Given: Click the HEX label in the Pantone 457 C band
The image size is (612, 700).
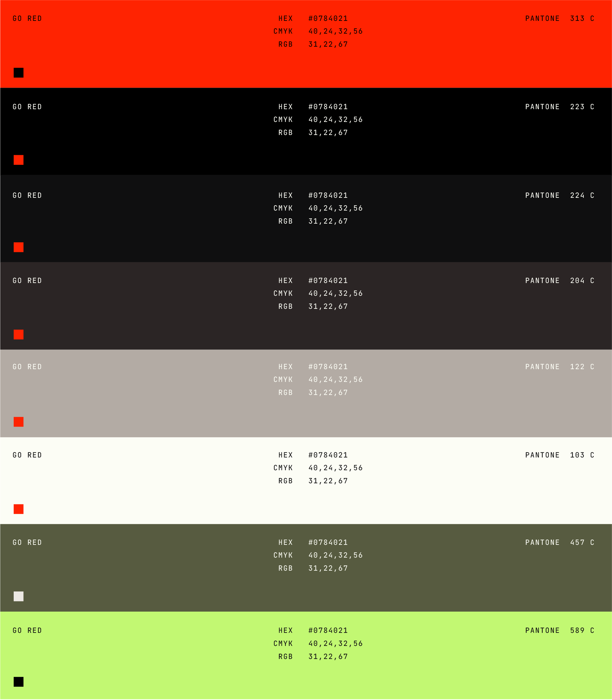Looking at the screenshot, I should (285, 543).
